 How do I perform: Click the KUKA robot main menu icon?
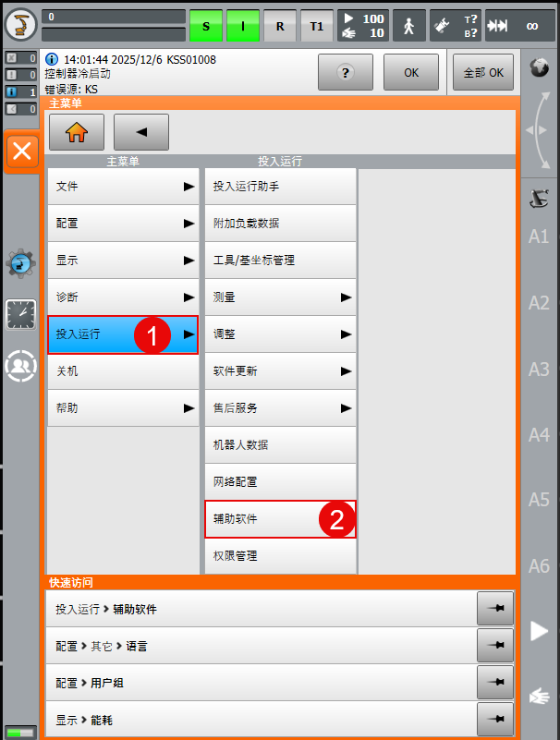coord(20,25)
